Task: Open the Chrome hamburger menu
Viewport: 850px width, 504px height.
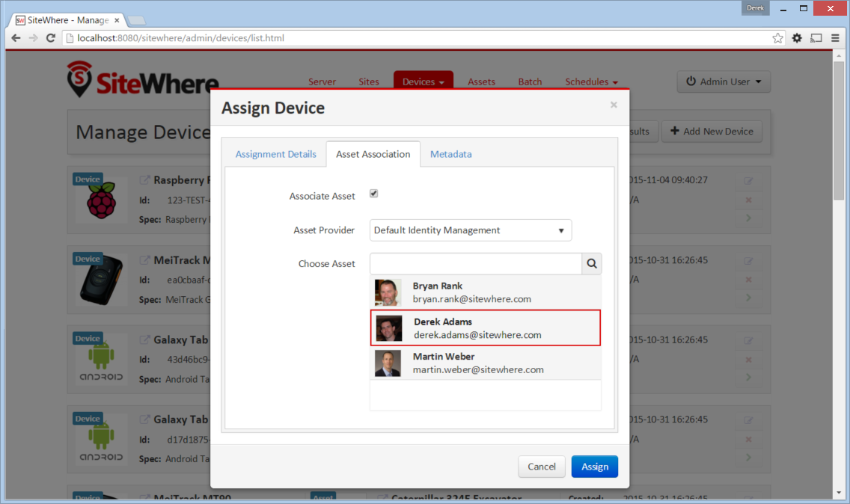Action: tap(835, 38)
